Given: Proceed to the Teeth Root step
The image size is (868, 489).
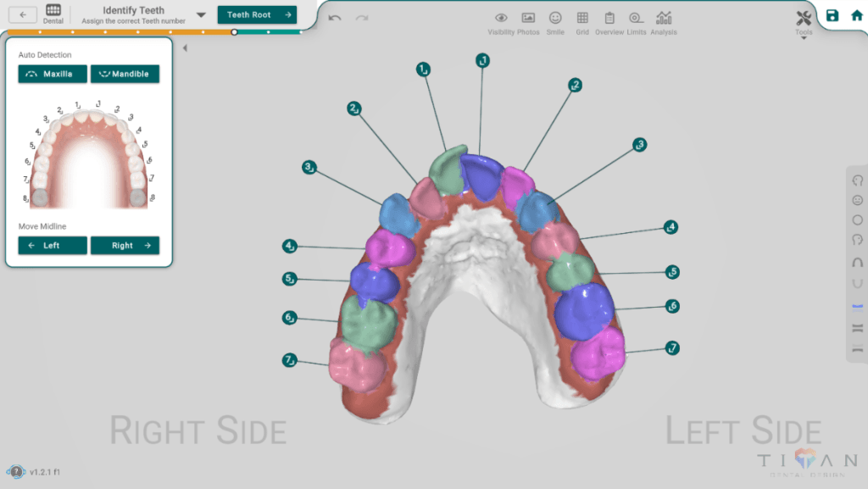Looking at the screenshot, I should pyautogui.click(x=257, y=15).
